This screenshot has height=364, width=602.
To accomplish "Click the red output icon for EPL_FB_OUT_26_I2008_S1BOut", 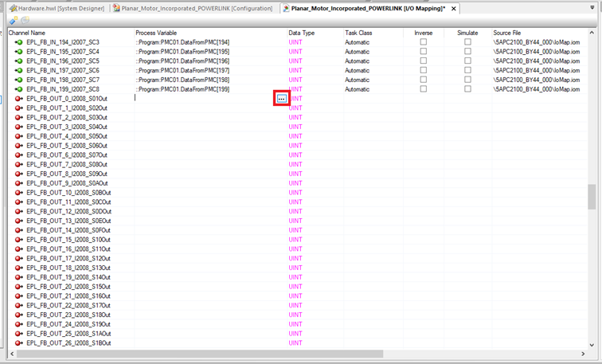I will coord(18,343).
